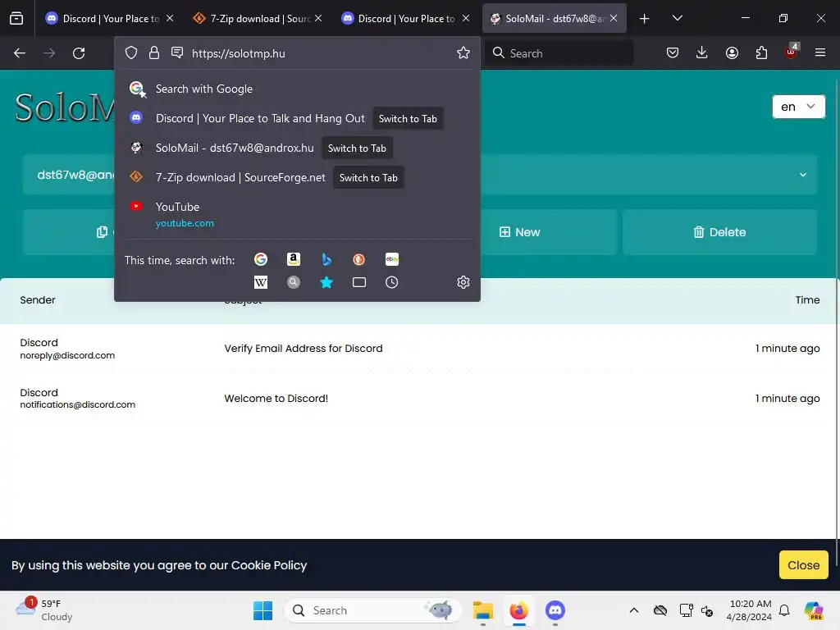
Task: Search this time with Bing icon
Action: (x=326, y=260)
